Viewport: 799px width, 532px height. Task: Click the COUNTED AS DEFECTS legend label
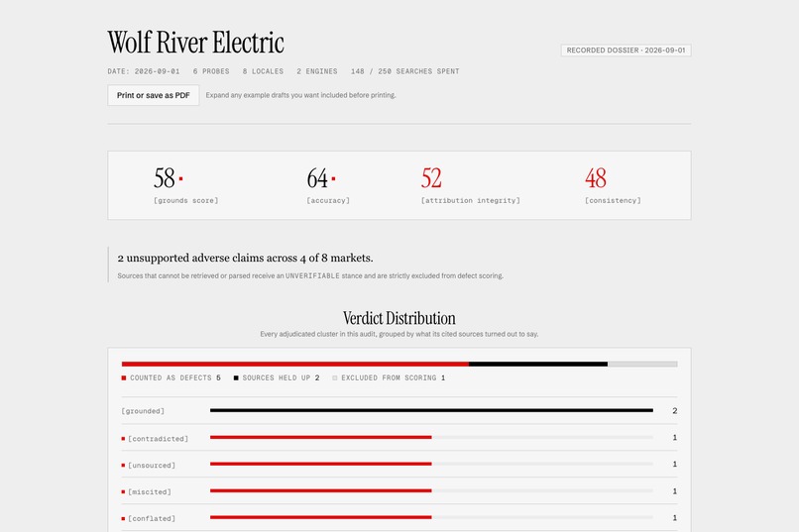[x=171, y=377]
